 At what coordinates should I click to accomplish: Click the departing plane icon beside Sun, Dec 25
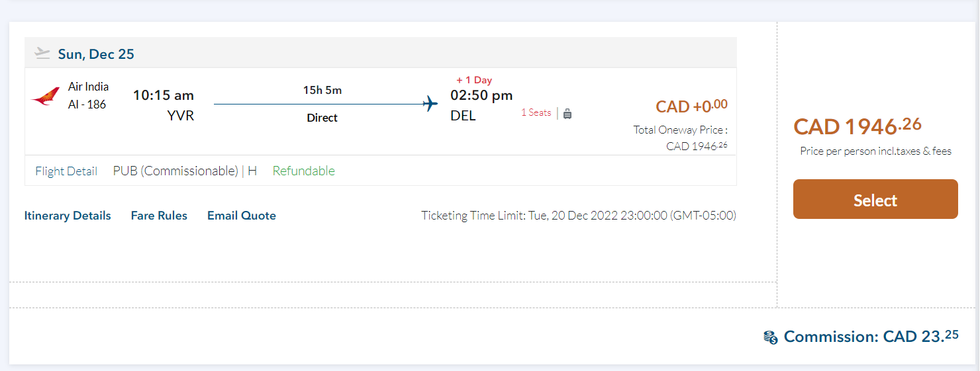click(42, 54)
